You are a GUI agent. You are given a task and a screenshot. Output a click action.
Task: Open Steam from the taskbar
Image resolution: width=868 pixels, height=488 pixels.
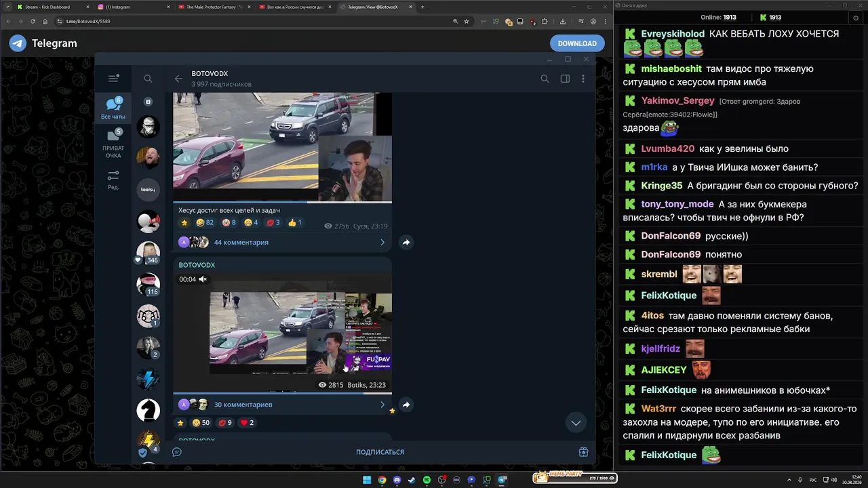point(412,480)
